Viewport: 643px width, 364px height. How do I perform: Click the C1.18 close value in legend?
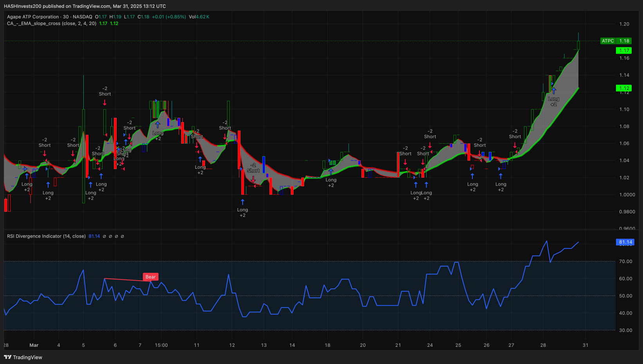click(x=143, y=17)
